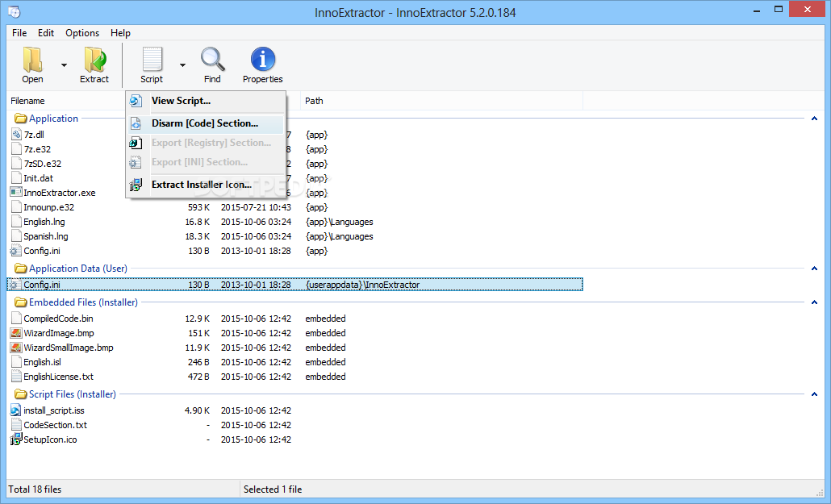
Task: Click the Embedded Files group folder icon
Action: 21,302
